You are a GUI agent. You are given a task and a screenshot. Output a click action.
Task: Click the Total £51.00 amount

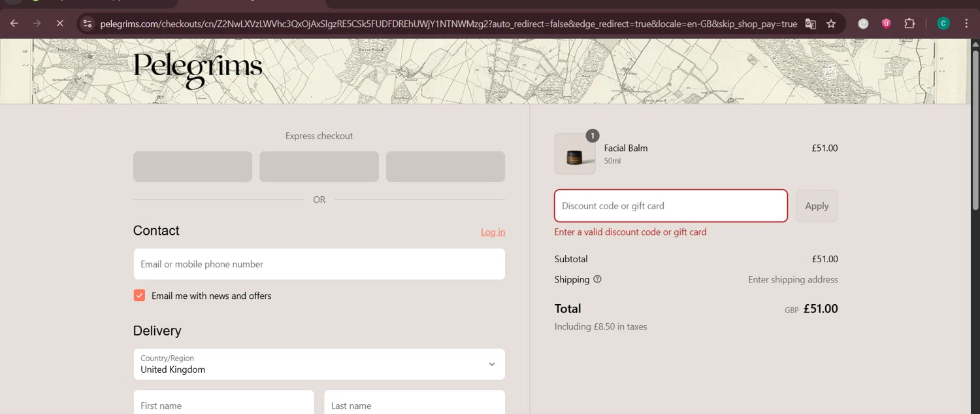tap(821, 309)
